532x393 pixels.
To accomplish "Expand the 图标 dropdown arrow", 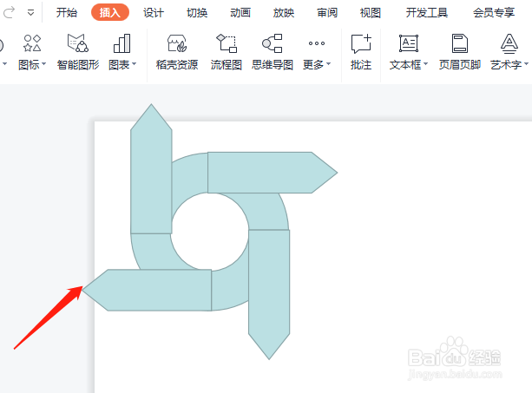I will point(43,63).
